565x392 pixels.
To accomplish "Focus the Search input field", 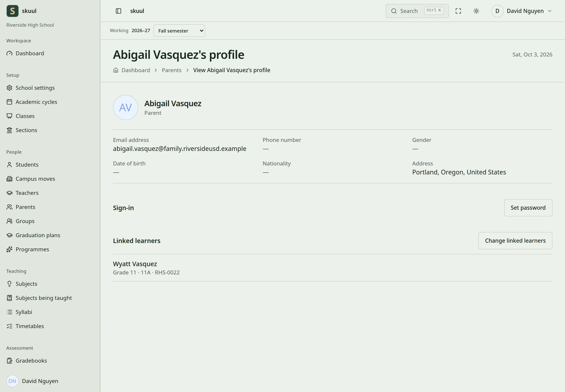I will tap(417, 11).
